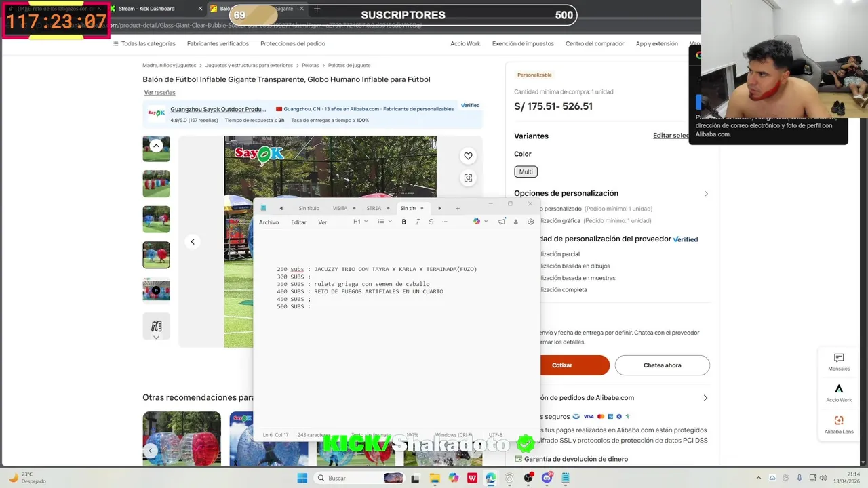Click line '350 SUBS : ruleta griega' in Notepad

(353, 284)
